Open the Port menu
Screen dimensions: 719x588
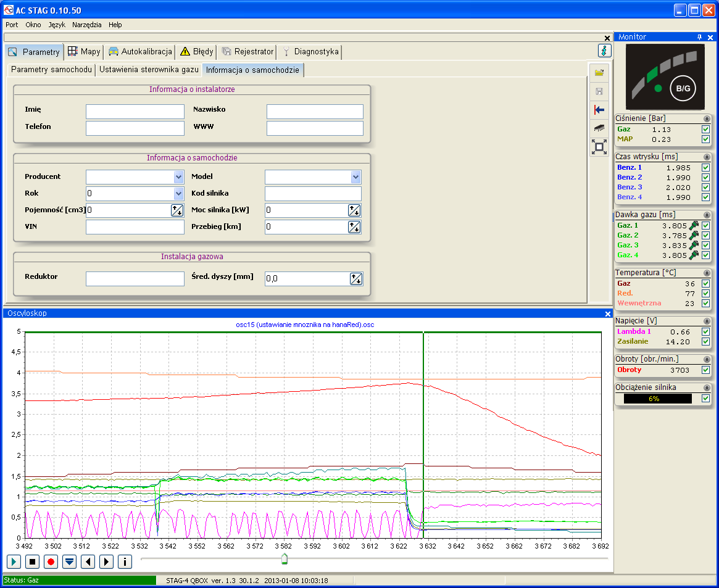12,25
